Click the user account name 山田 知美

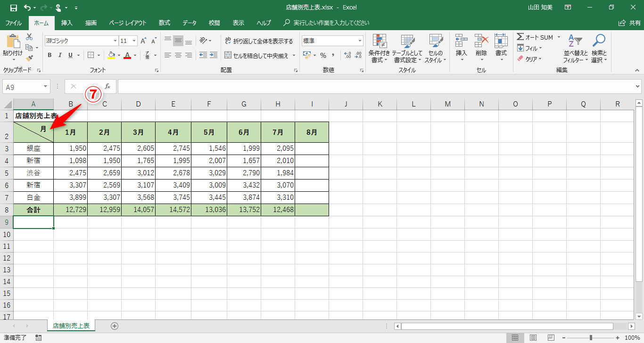541,8
